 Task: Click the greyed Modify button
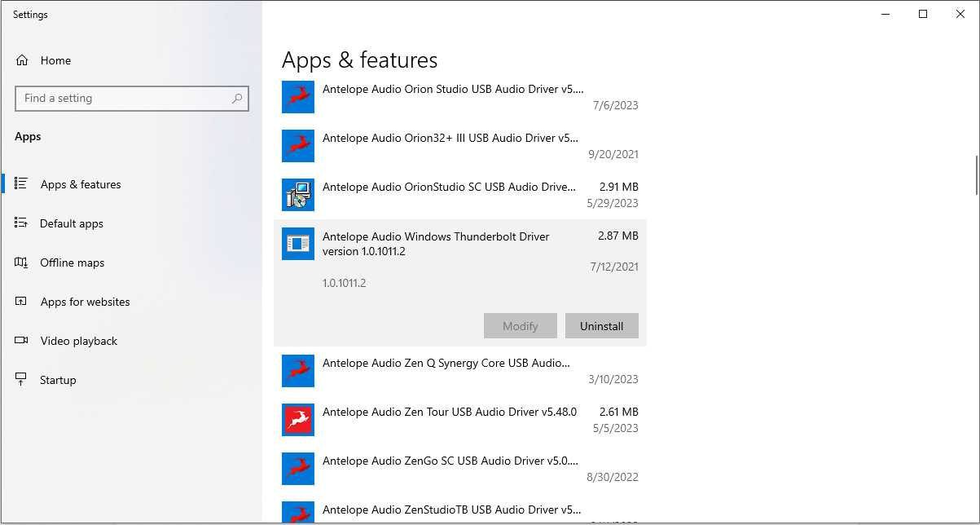click(521, 326)
